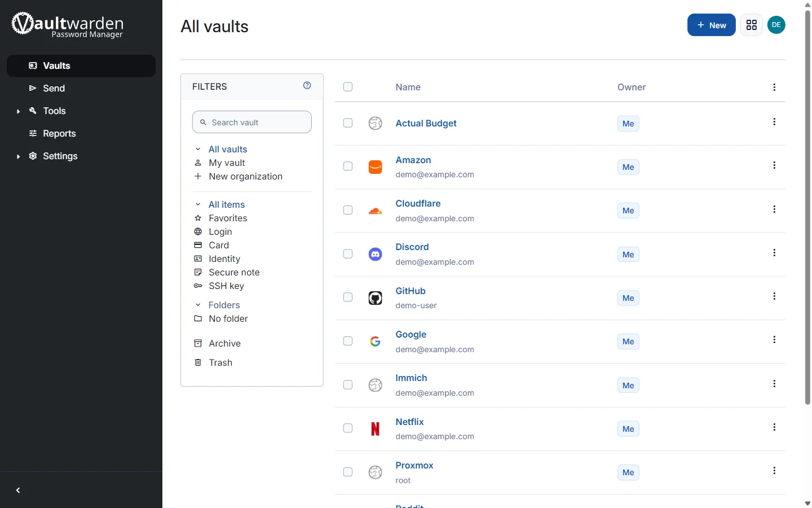The height and width of the screenshot is (508, 812).
Task: Collapse the sidebar with the arrow icon
Action: (x=18, y=491)
